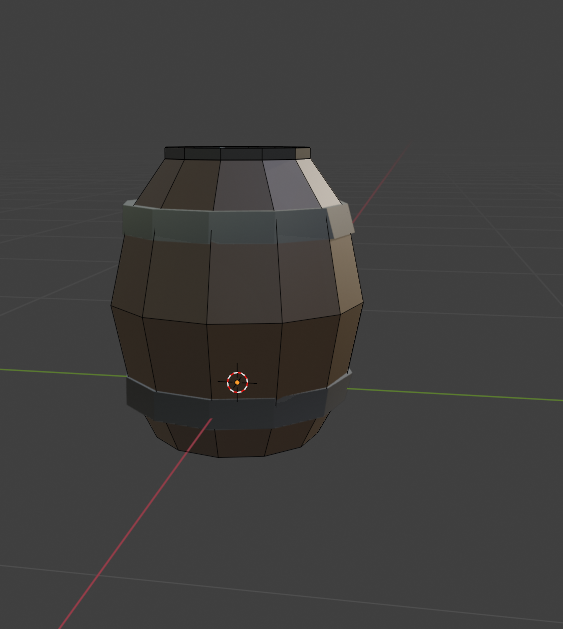
Task: Click the protruding right corner of upper band
Action: (x=341, y=220)
